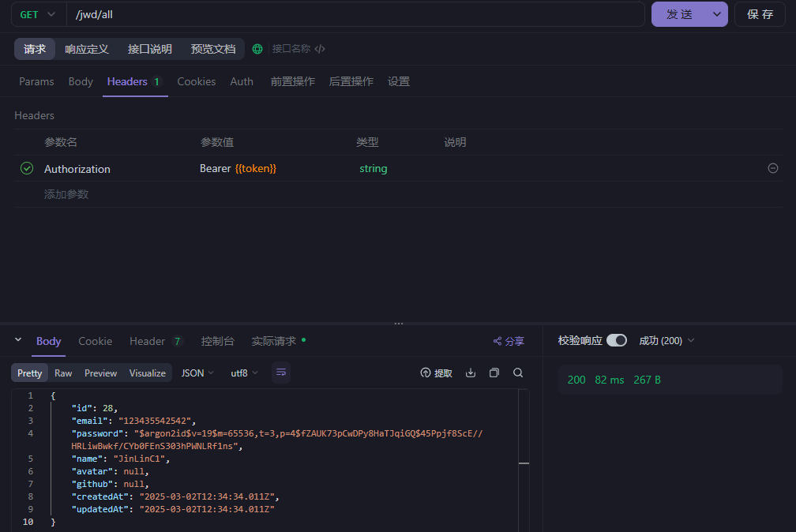The height and width of the screenshot is (532, 796).
Task: Click the 分享 share link
Action: (x=509, y=341)
